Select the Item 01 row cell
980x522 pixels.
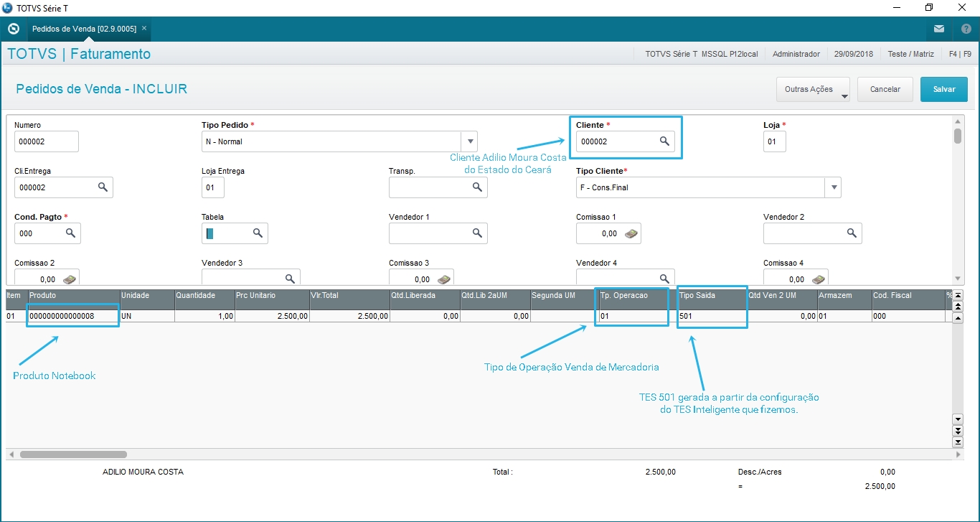click(x=16, y=316)
